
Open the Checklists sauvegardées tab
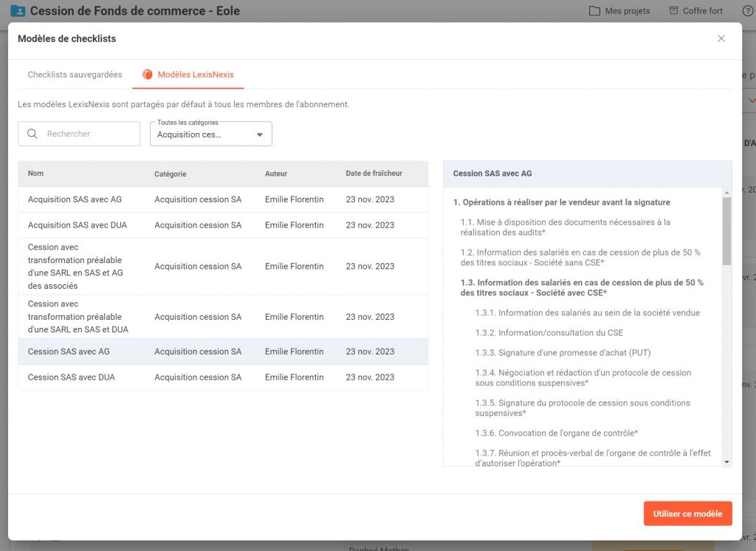tap(75, 75)
